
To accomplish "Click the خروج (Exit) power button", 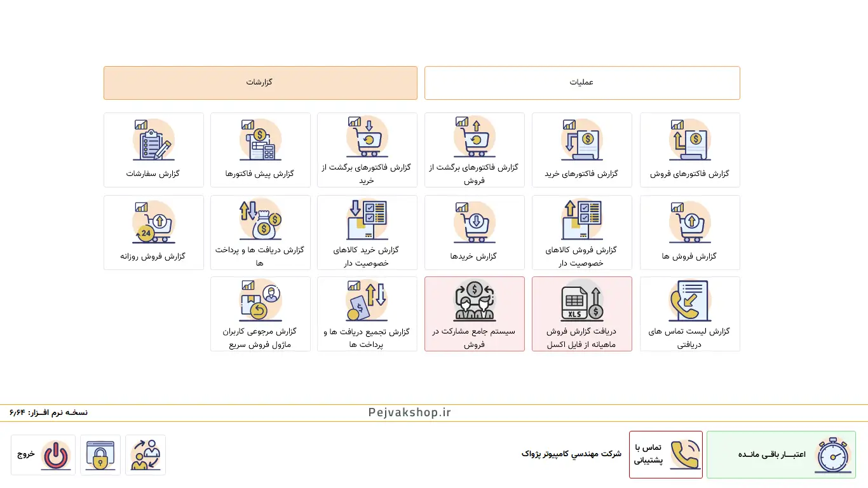I will 43,455.
